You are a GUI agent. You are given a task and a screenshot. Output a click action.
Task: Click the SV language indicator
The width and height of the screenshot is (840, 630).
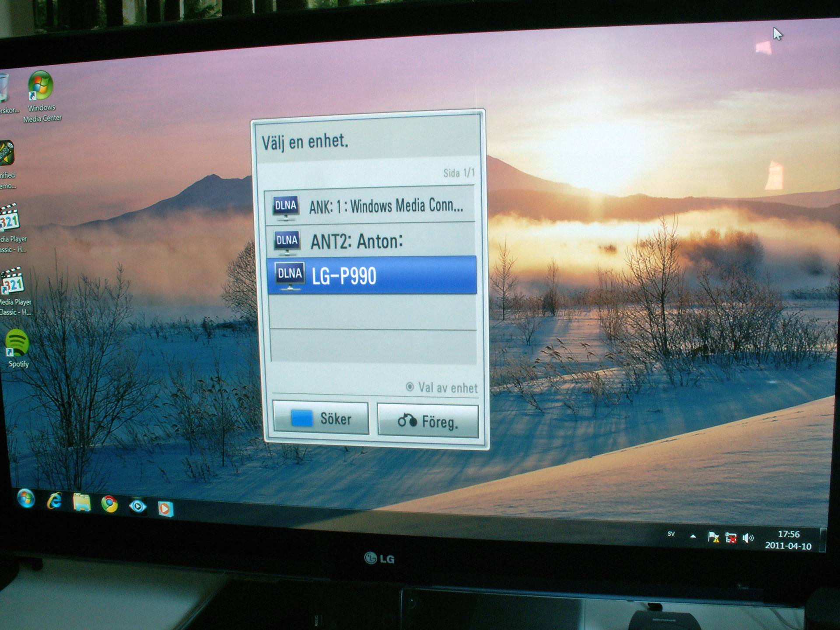point(671,534)
